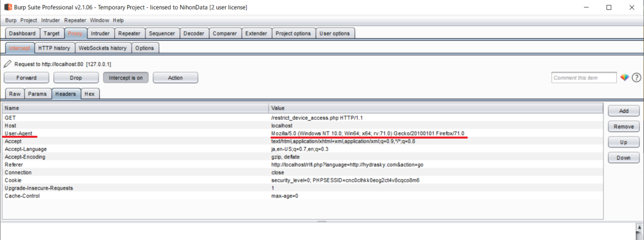This screenshot has width=644, height=240.
Task: Go to the Intruder tab
Action: coord(100,33)
